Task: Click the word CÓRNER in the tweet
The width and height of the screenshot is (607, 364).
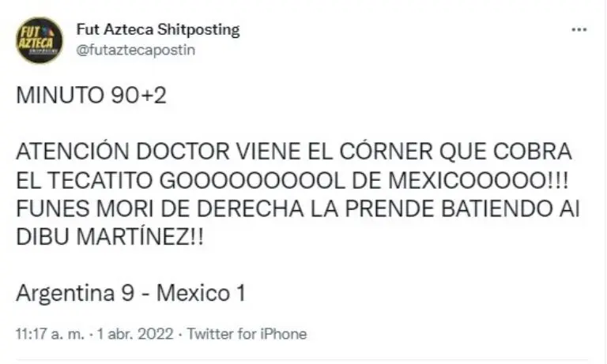Action: pos(386,152)
